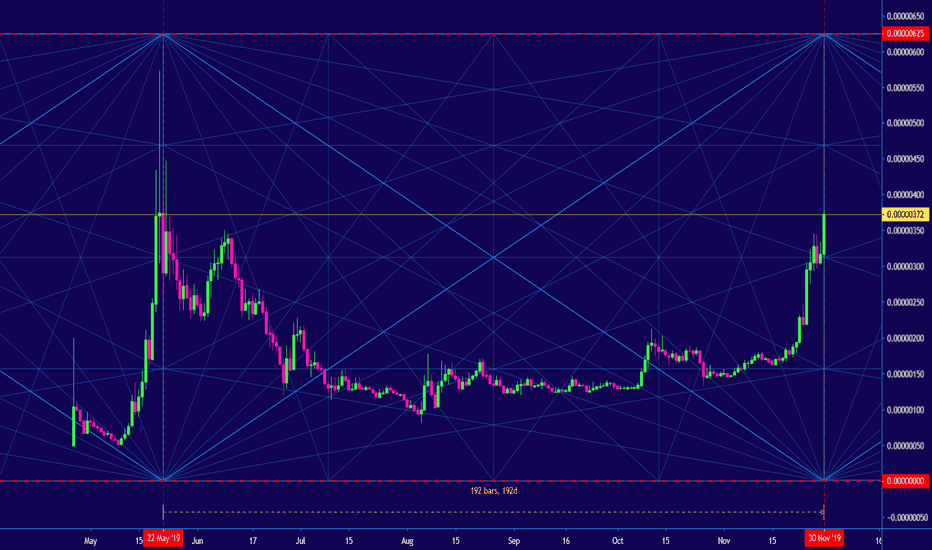
Task: Select the red 0.00000000 price label
Action: coord(906,480)
